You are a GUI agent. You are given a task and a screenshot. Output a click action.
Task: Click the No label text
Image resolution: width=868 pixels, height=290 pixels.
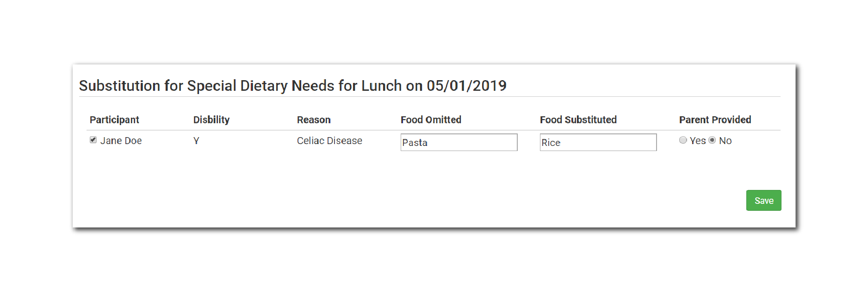[x=725, y=141]
